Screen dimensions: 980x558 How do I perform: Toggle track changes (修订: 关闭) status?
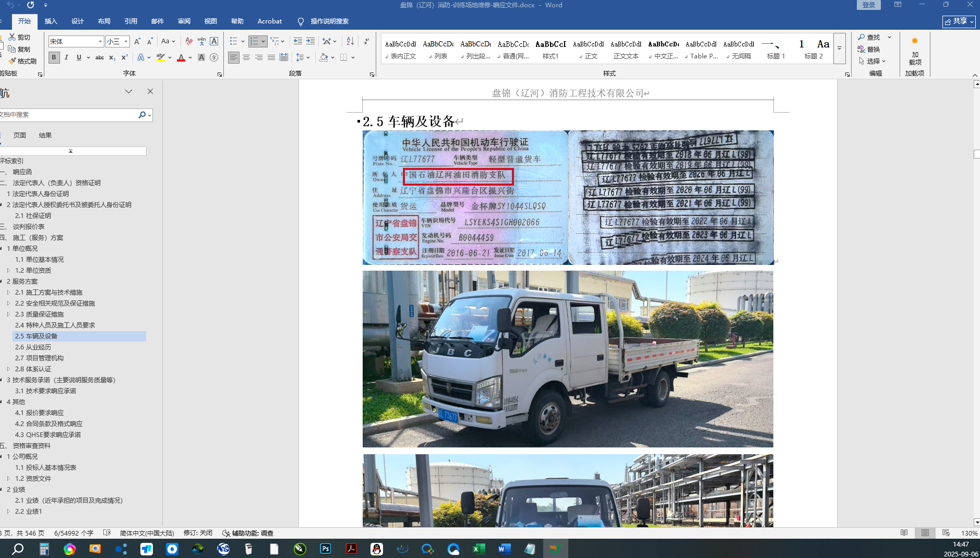point(198,533)
